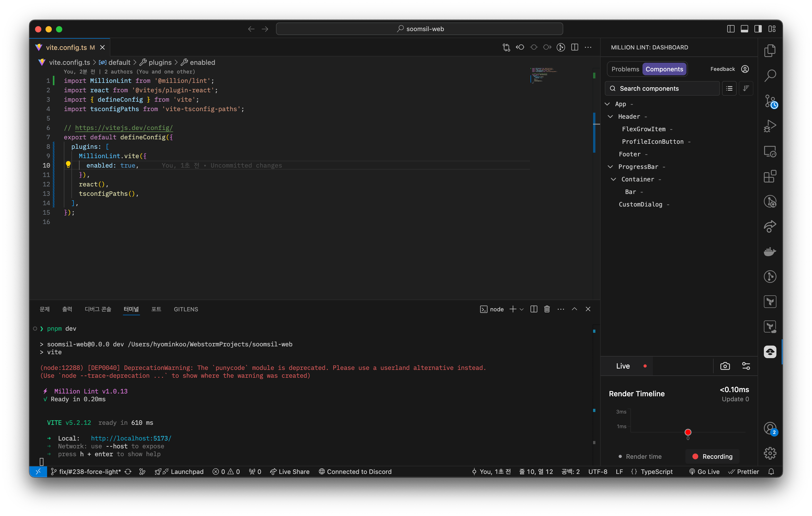Collapse the App component tree node
The width and height of the screenshot is (812, 516).
point(607,104)
